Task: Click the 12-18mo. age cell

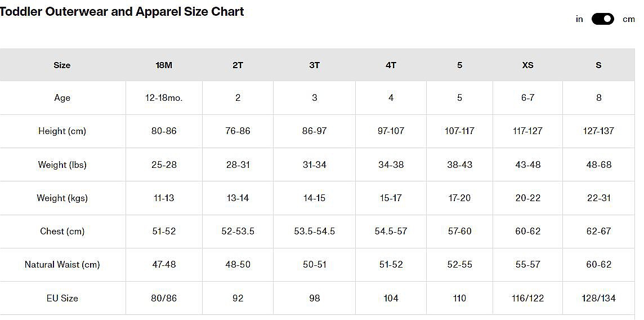Action: 164,97
